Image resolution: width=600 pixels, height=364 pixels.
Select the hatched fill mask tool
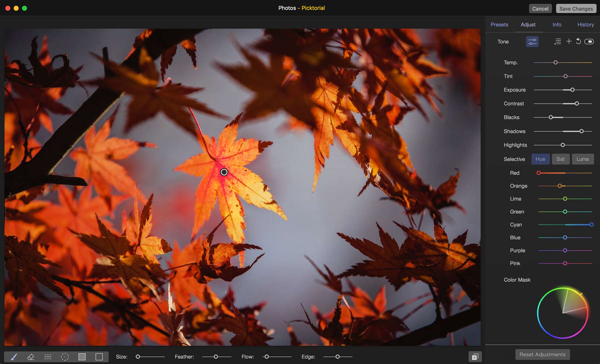tap(82, 357)
